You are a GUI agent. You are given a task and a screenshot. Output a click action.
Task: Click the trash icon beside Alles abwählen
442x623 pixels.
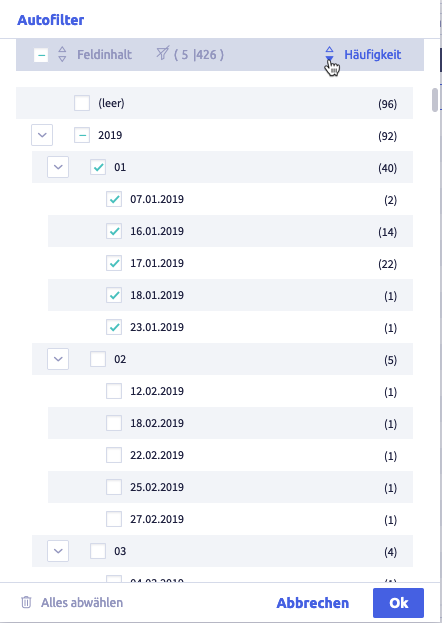(26, 602)
